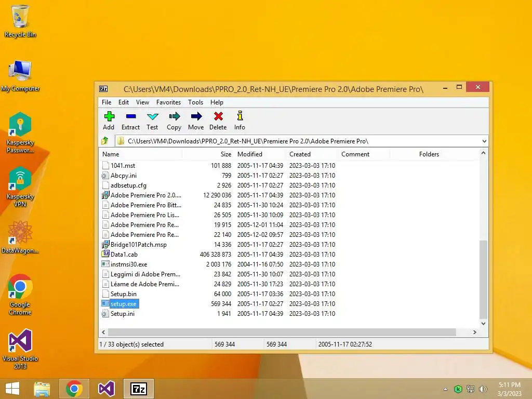
Task: Sort by Size column header
Action: (x=208, y=154)
